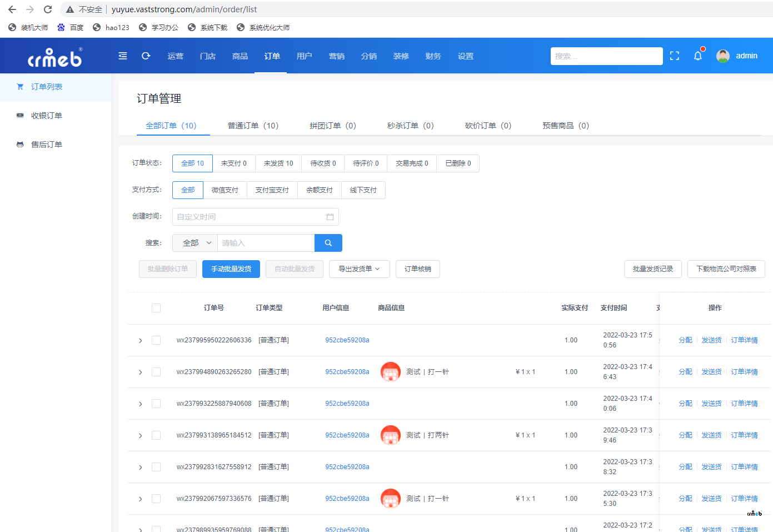
Task: Click the not-secure warning icon in address bar
Action: point(70,9)
